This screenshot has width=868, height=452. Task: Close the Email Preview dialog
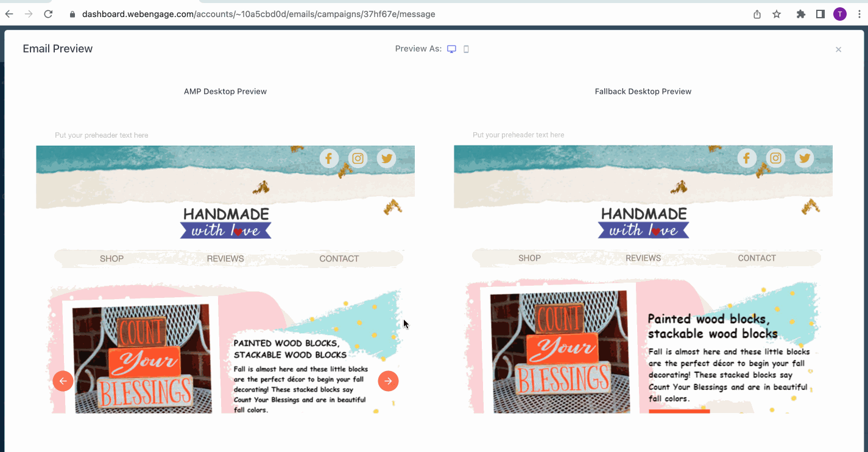coord(838,49)
